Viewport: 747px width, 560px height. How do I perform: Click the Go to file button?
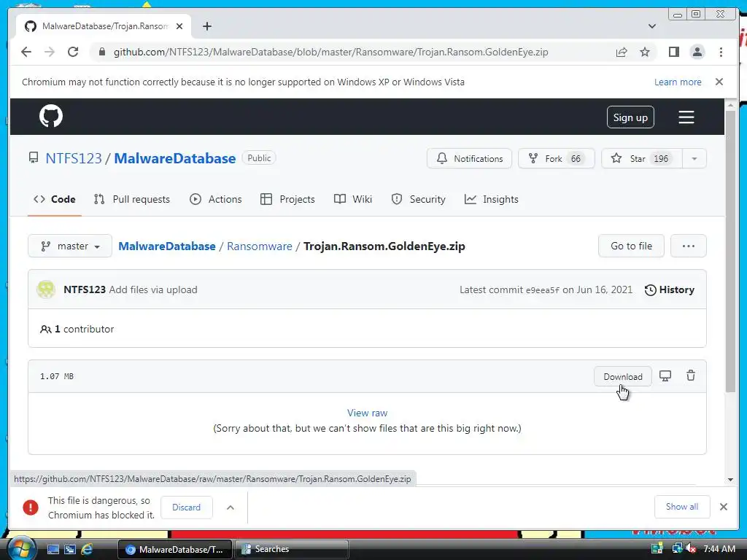631,246
